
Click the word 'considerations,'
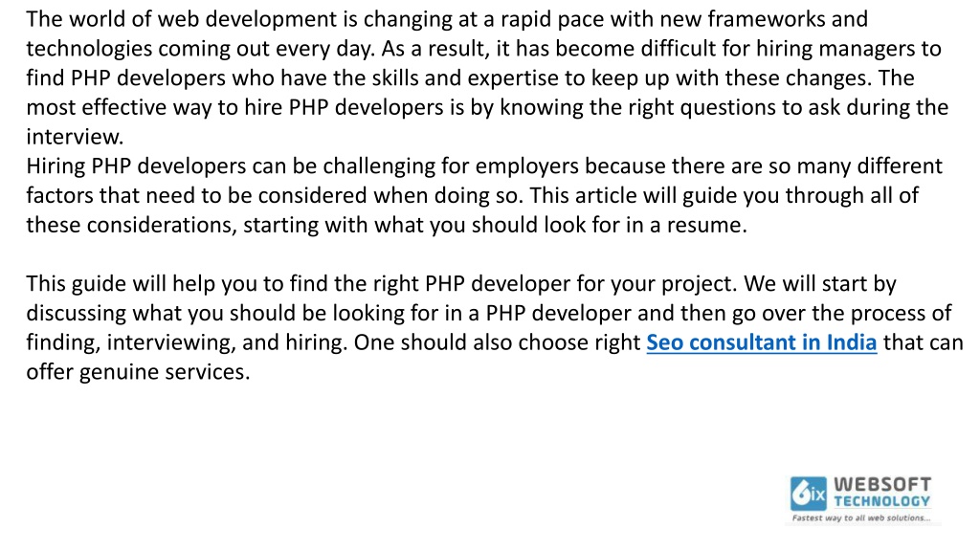point(162,225)
